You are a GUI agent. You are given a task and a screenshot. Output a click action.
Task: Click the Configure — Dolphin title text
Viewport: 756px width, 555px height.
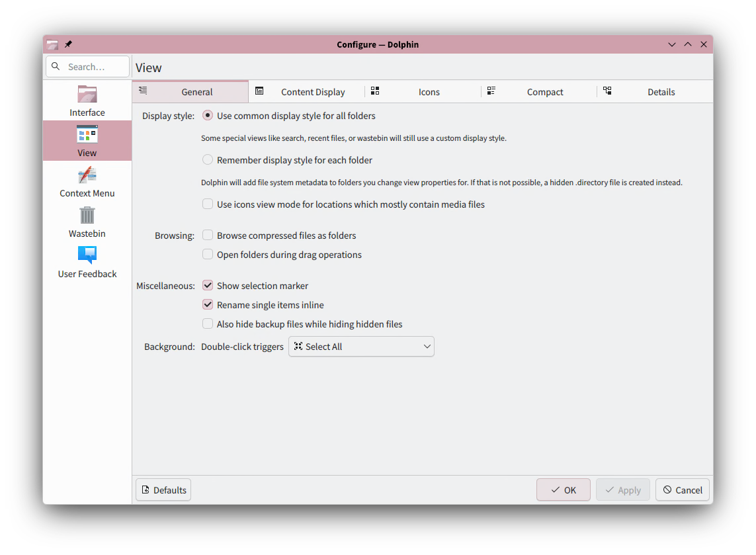378,44
